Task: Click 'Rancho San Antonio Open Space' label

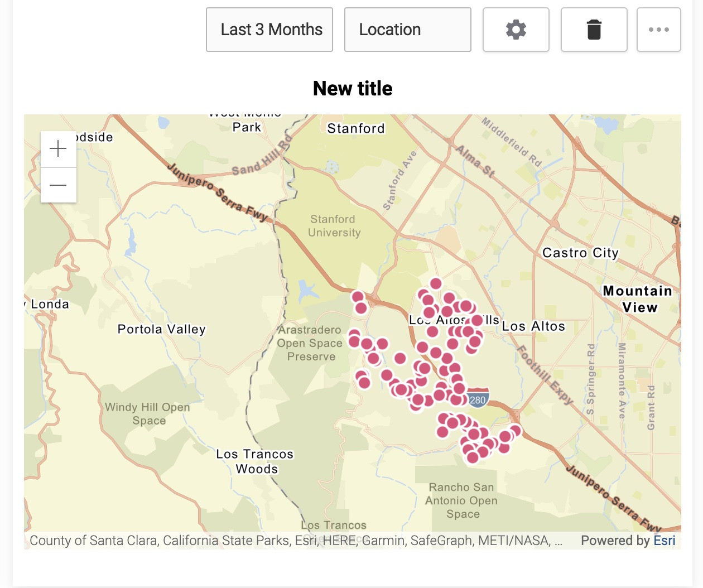Action: click(x=462, y=500)
